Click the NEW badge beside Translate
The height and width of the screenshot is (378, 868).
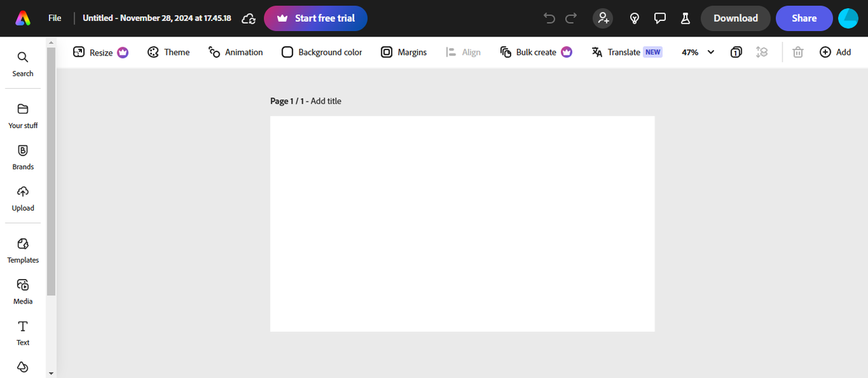click(x=652, y=52)
